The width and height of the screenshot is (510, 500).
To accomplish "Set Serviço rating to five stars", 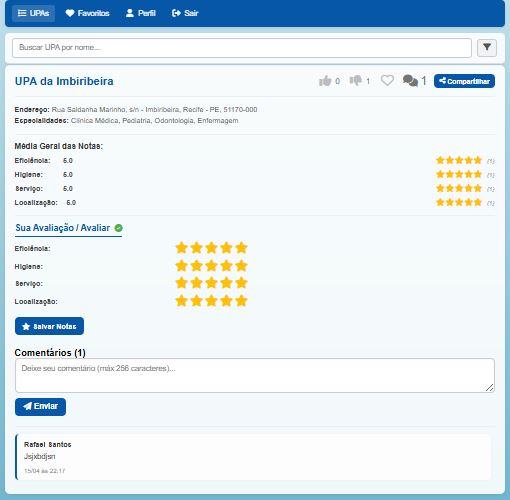I will (x=241, y=283).
